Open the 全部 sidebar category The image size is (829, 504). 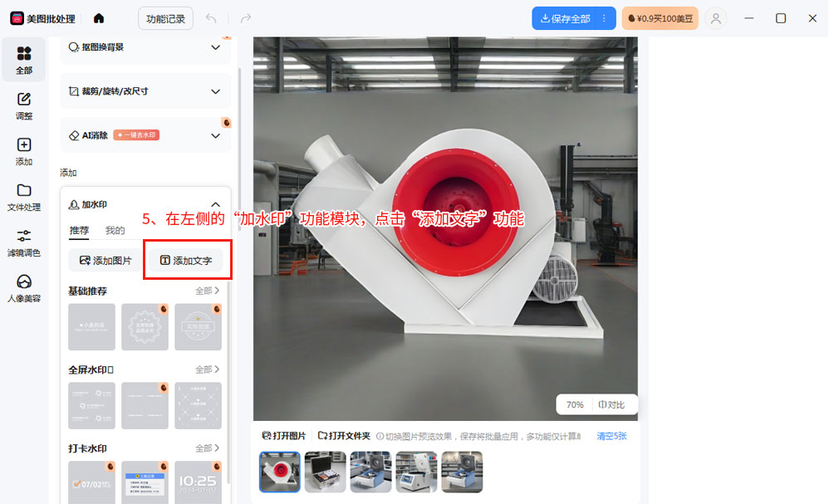point(24,60)
